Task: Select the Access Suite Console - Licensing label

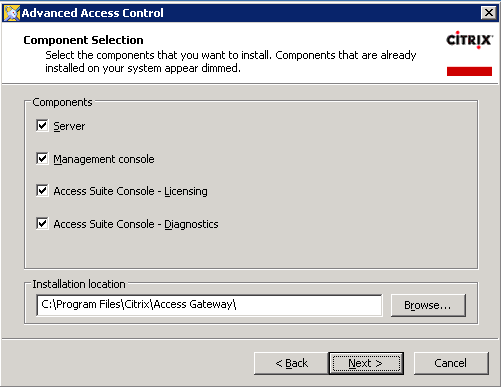Action: pyautogui.click(x=130, y=191)
